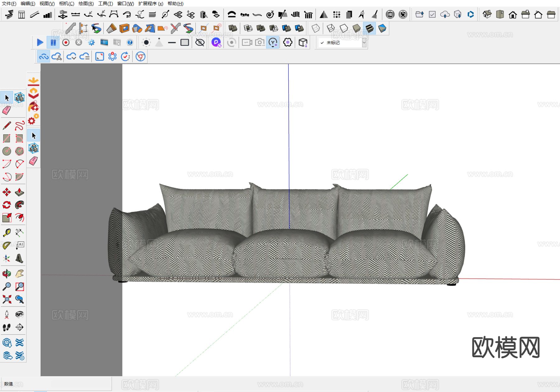Toggle the Shaded With Textures style

point(369,28)
